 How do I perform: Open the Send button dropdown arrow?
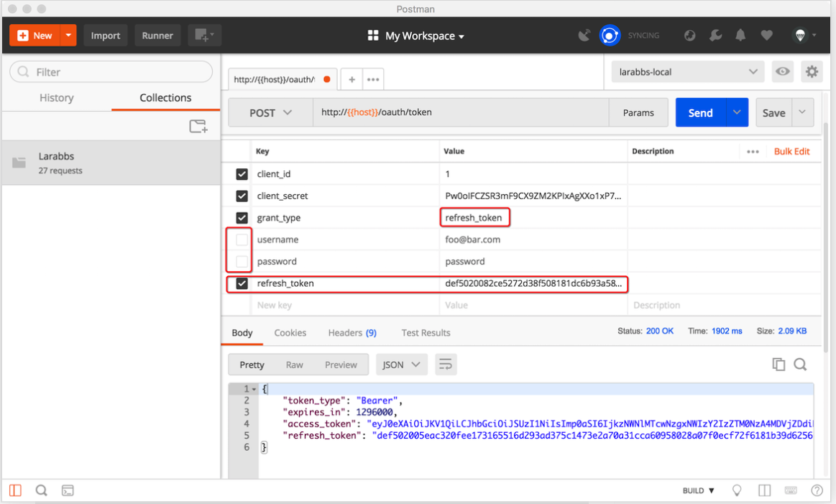(x=737, y=113)
